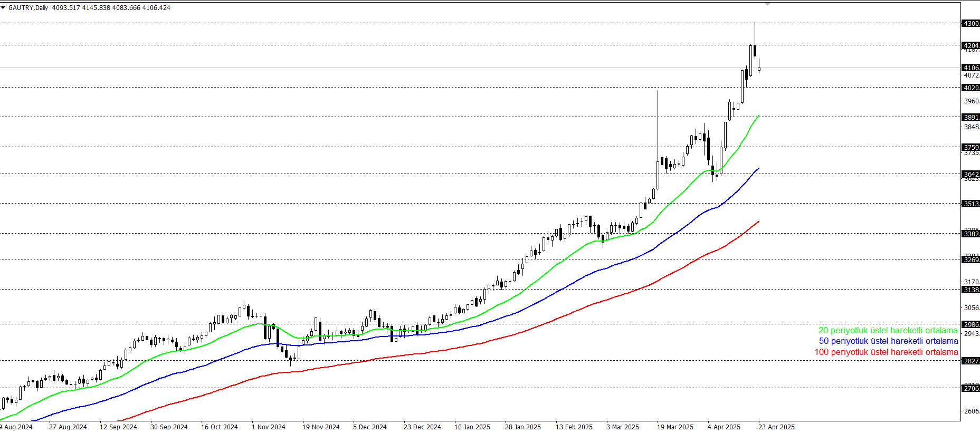980x433 pixels.
Task: Click the 19 Mar 2025 date label
Action: pos(675,427)
